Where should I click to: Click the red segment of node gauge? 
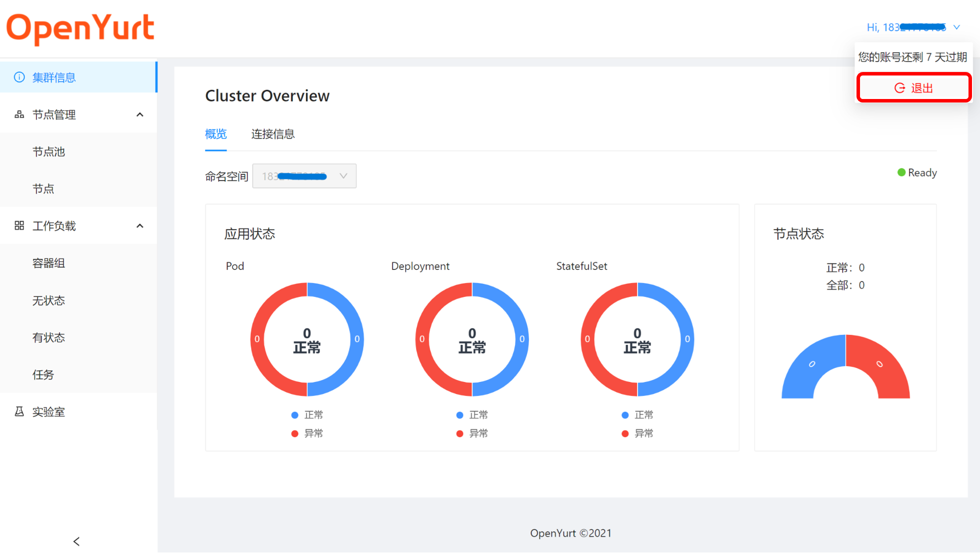coord(880,365)
